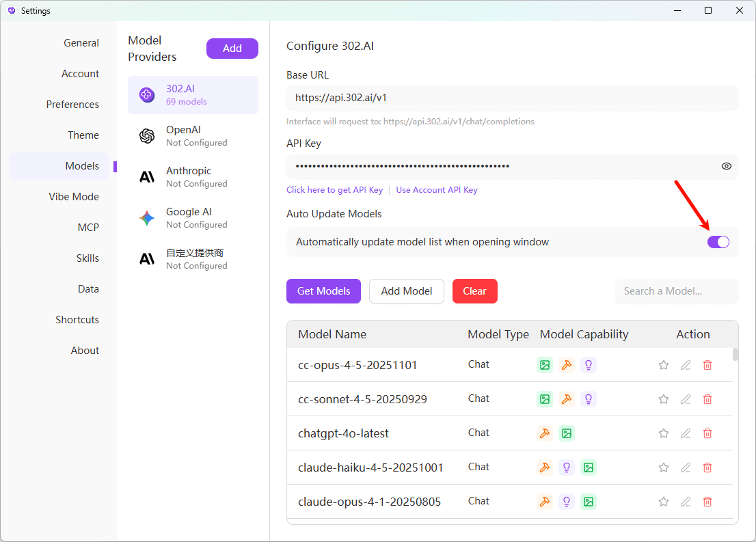The image size is (756, 542).
Task: Click the tool-use hammer icon for chatgpt-4o-latest
Action: (545, 433)
